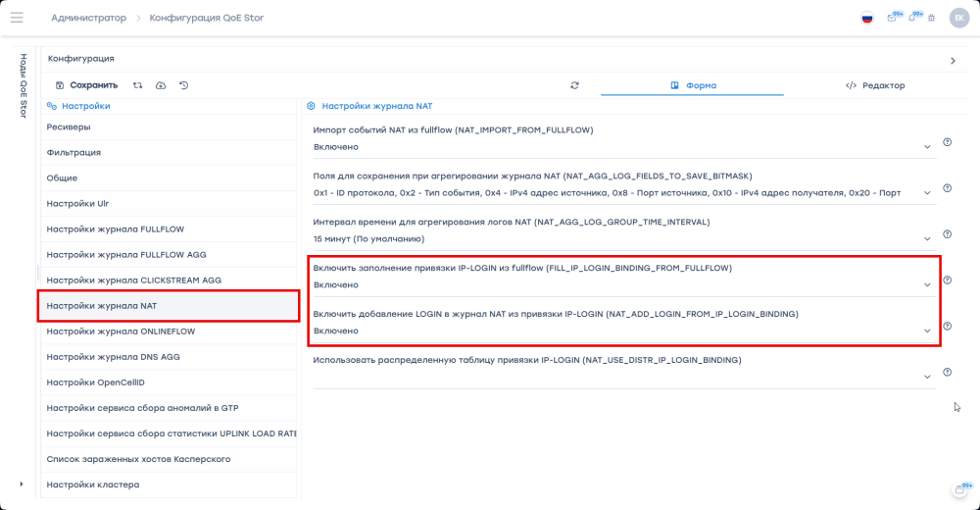980x510 pixels.
Task: Open the Ноды QoE Stor side panel
Action: 23,86
